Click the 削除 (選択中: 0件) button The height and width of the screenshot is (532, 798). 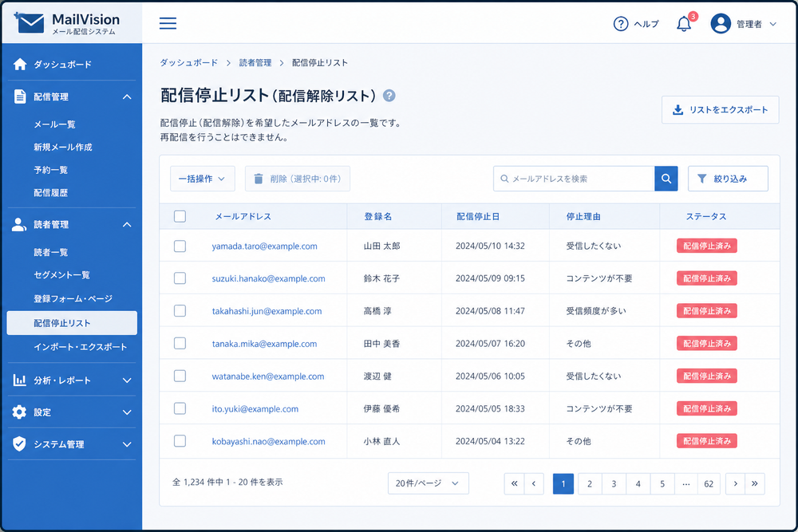pyautogui.click(x=298, y=179)
